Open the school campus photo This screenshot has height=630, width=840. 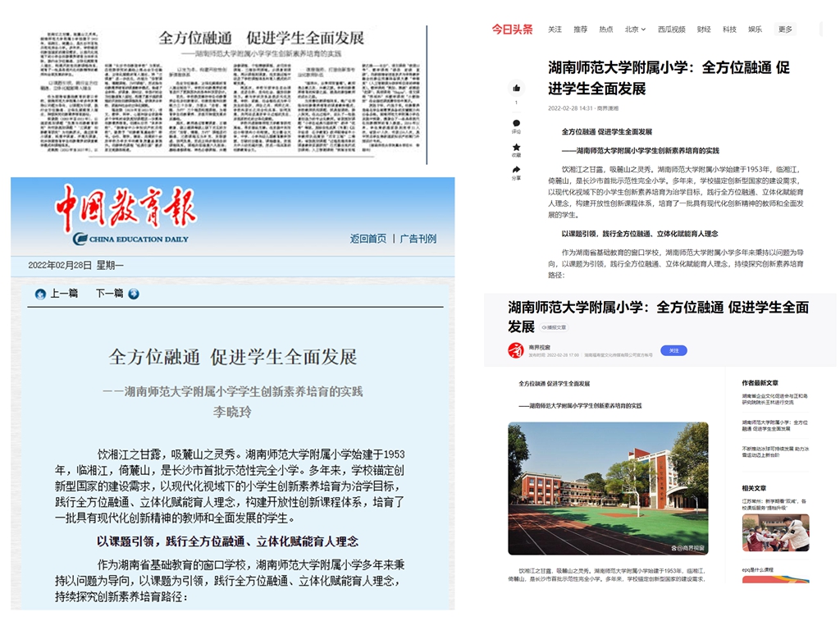608,489
